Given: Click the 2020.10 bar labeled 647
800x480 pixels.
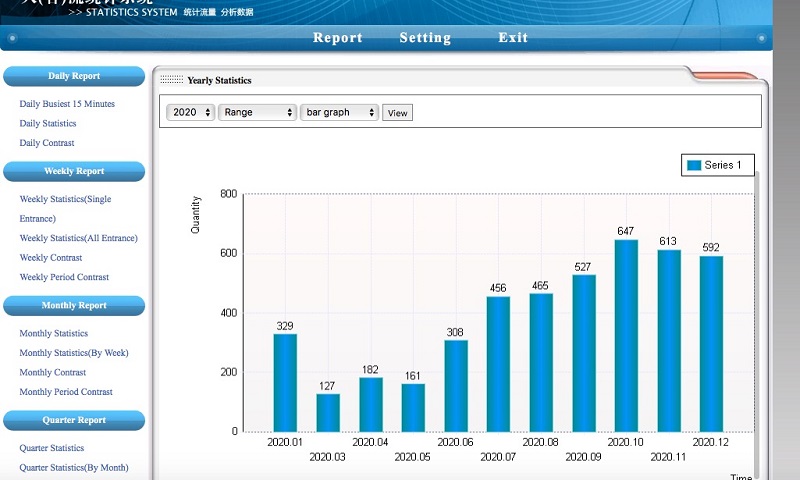Looking at the screenshot, I should 626,336.
